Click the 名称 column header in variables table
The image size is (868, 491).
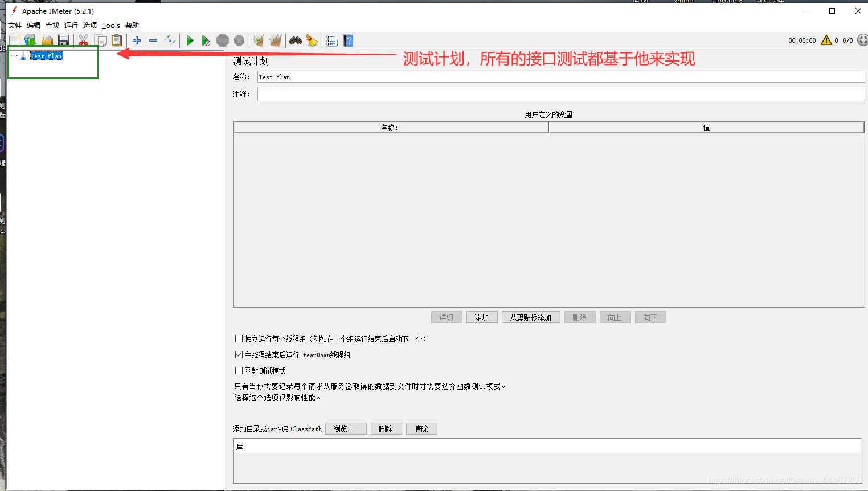click(391, 128)
